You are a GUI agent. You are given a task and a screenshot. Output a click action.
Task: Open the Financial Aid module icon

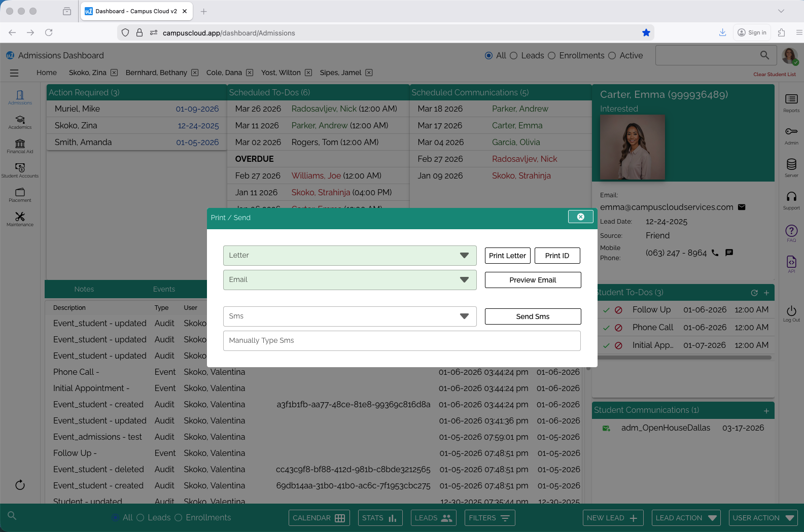point(20,146)
